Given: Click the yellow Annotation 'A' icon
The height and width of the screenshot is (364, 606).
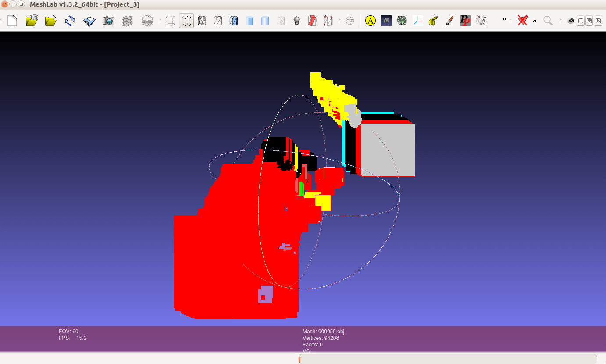Looking at the screenshot, I should pos(371,21).
